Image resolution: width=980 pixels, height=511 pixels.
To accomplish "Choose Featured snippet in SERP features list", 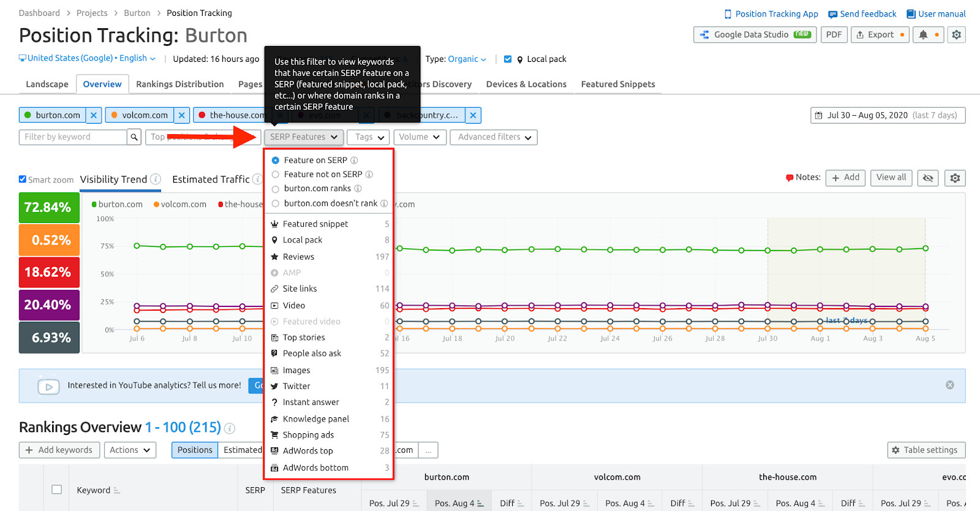I will [x=315, y=224].
